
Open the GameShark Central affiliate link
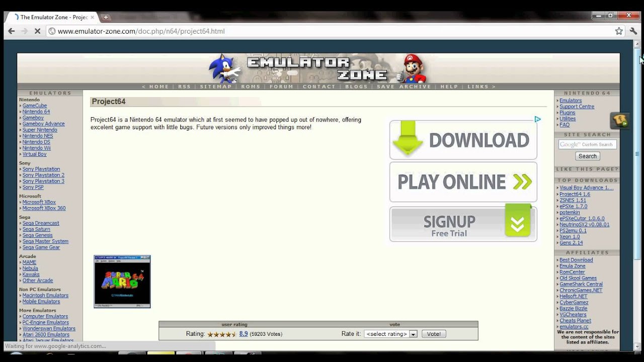click(x=581, y=284)
